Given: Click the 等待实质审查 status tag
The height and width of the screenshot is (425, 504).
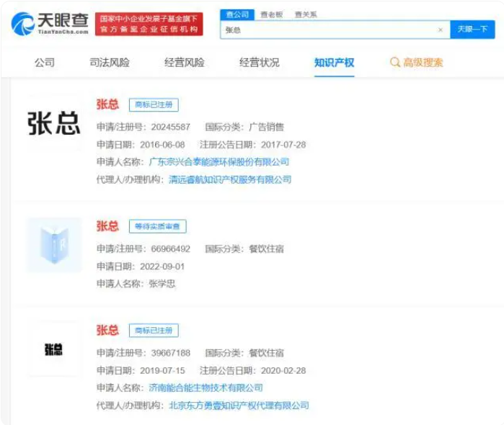Looking at the screenshot, I should pyautogui.click(x=157, y=227).
